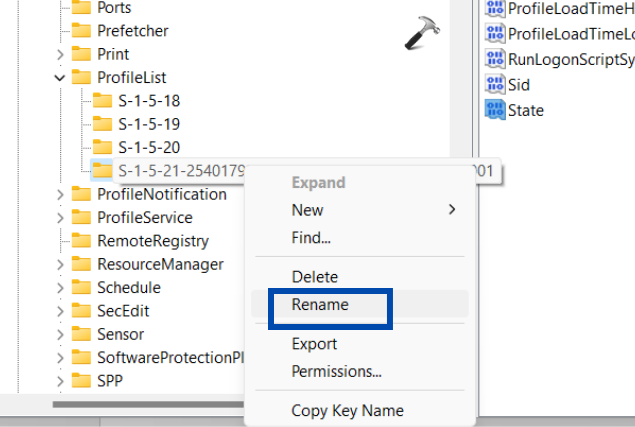Image resolution: width=635 pixels, height=427 pixels.
Task: Choose Delete from the context menu
Action: 360,277
